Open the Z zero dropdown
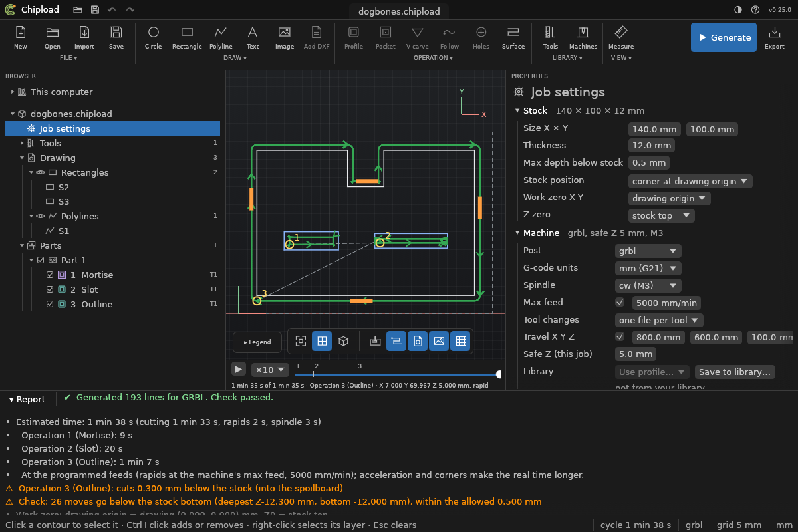 (661, 215)
